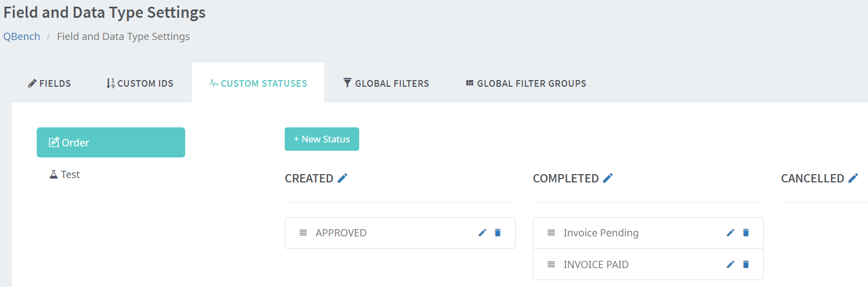
Task: Edit the COMPLETED column name pencil icon
Action: coord(608,178)
